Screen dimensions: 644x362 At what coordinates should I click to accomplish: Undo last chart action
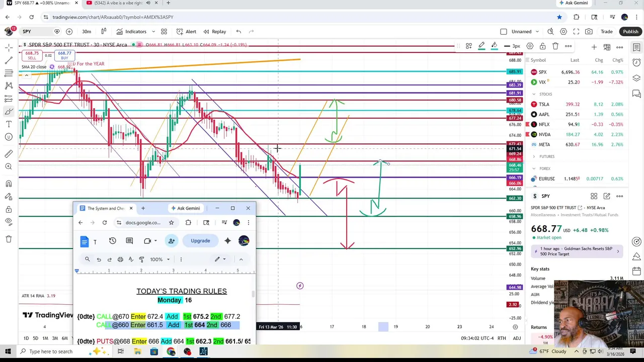tap(238, 32)
